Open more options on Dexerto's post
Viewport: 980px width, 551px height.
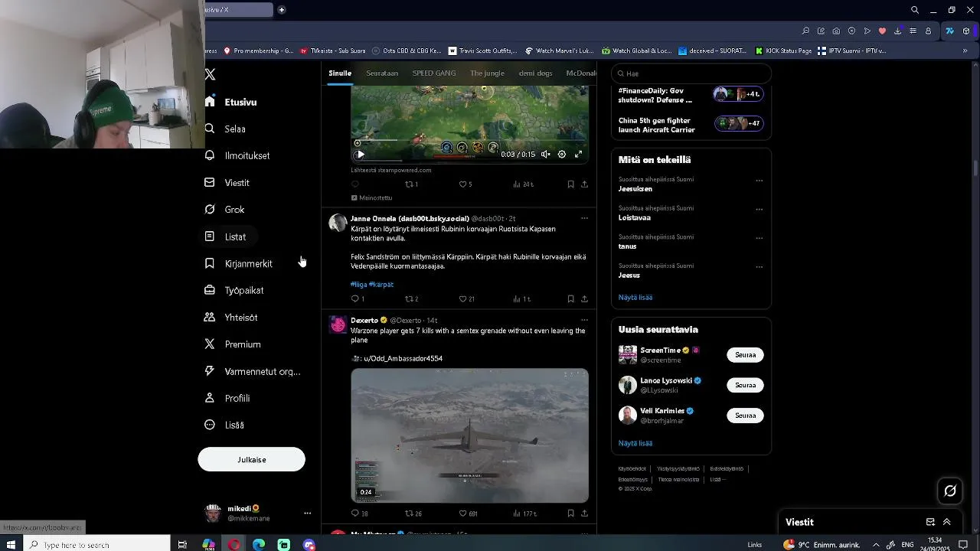coord(584,320)
